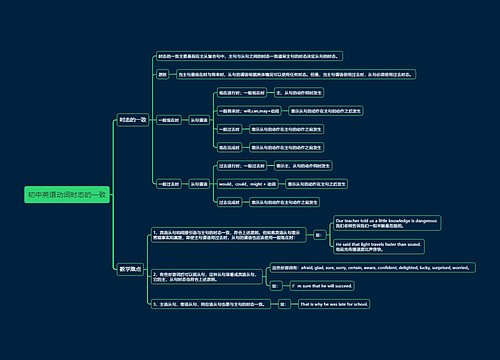Image resolution: width=500 pixels, height=360 pixels.
Task: Select the 一般过去时 main-clause node
Action: [x=169, y=184]
